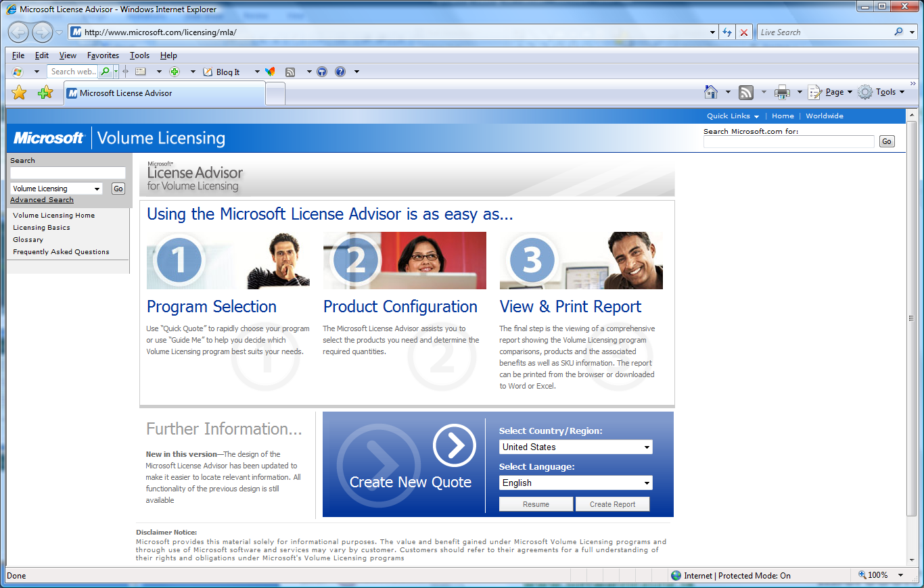Open the Licensing Basics link
The height and width of the screenshot is (588, 924).
pos(41,228)
